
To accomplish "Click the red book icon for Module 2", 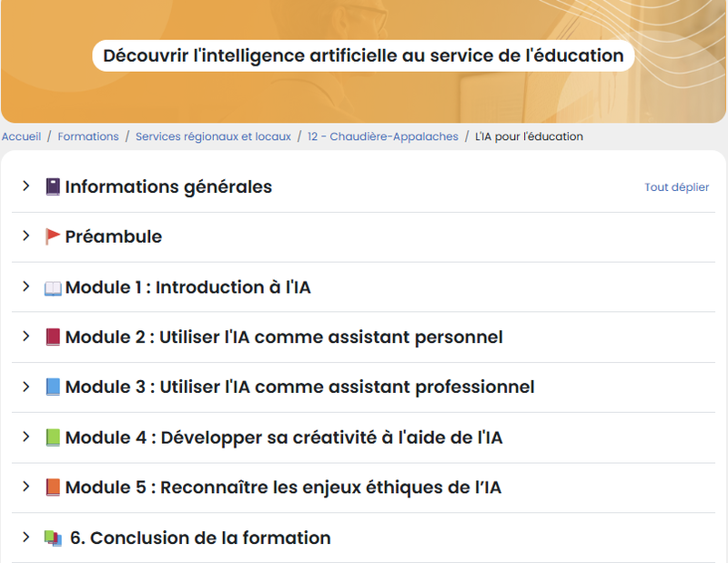I will (53, 337).
